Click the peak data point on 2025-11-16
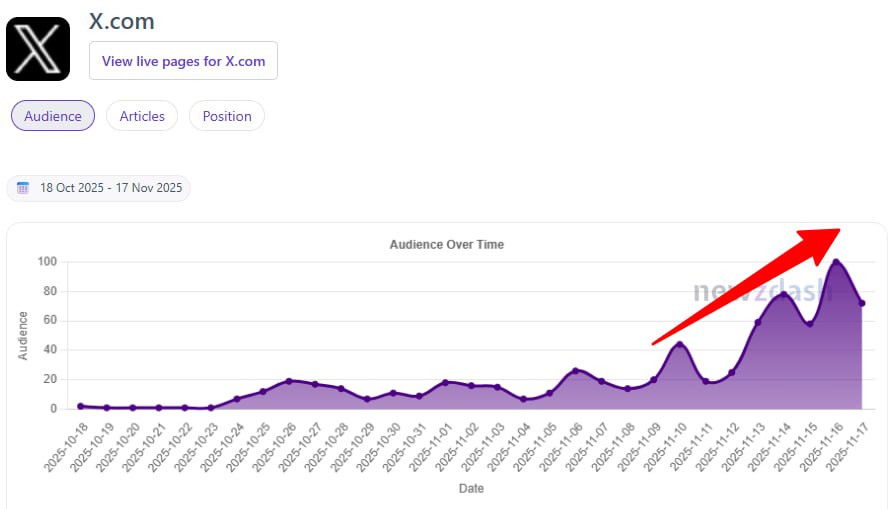The width and height of the screenshot is (890, 509). click(x=836, y=263)
